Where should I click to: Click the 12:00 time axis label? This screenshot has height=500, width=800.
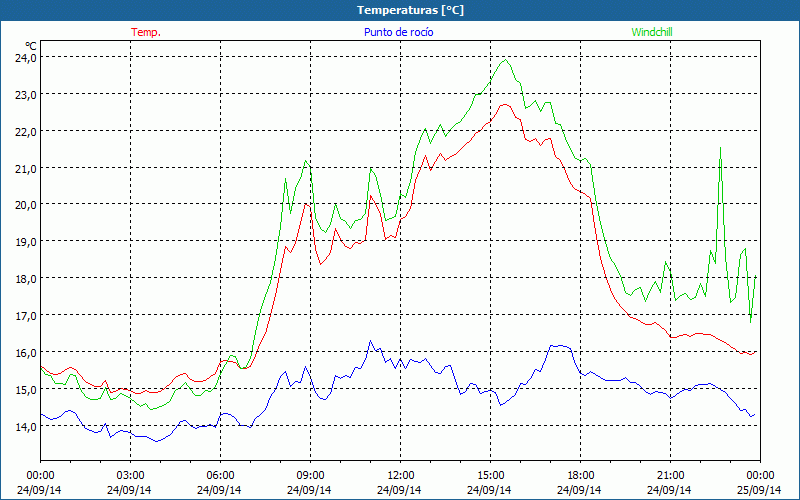(401, 476)
